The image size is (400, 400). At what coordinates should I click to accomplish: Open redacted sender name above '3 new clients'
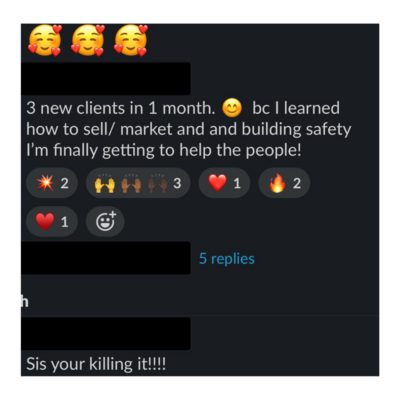(106, 79)
